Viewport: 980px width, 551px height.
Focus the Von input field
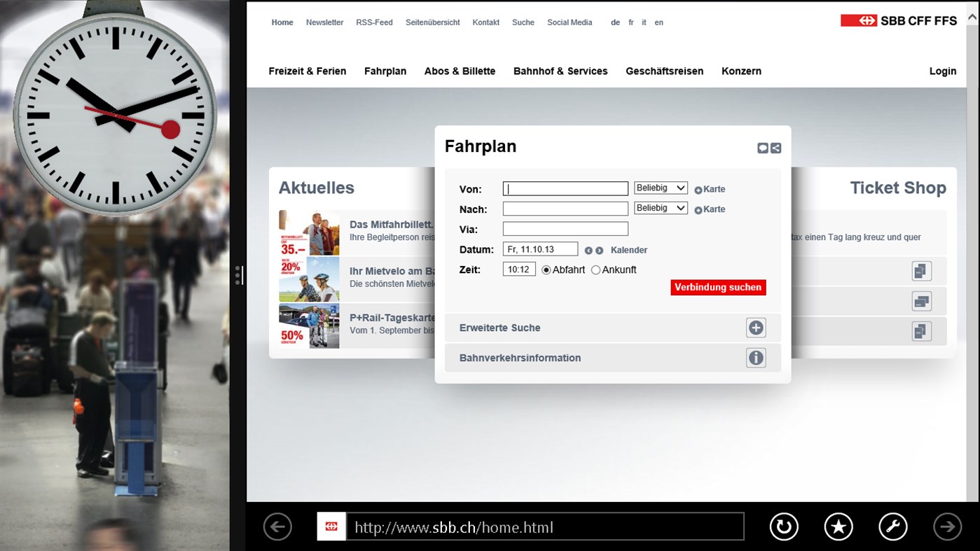coord(565,189)
